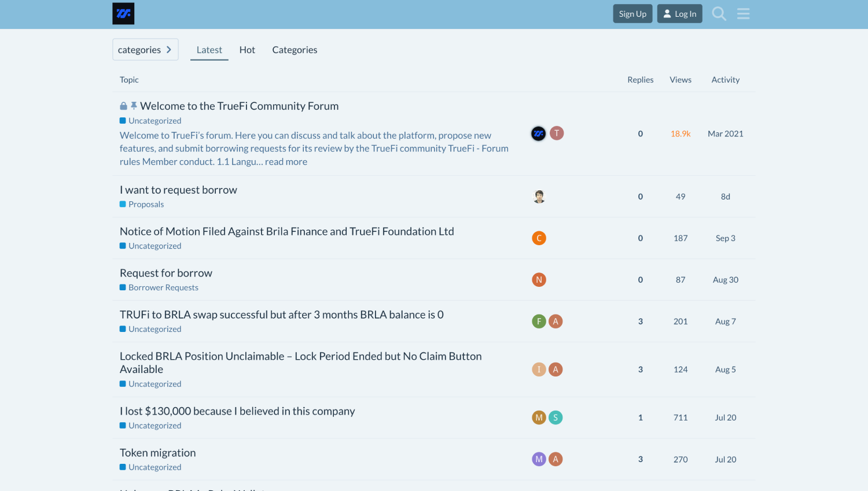Click the T avatar on Welcome topic
The image size is (868, 491).
557,134
